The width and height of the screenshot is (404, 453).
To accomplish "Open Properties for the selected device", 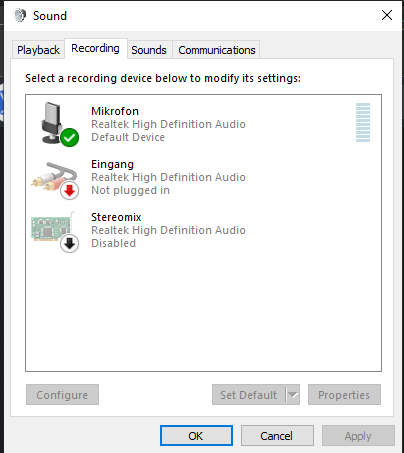I will point(344,395).
